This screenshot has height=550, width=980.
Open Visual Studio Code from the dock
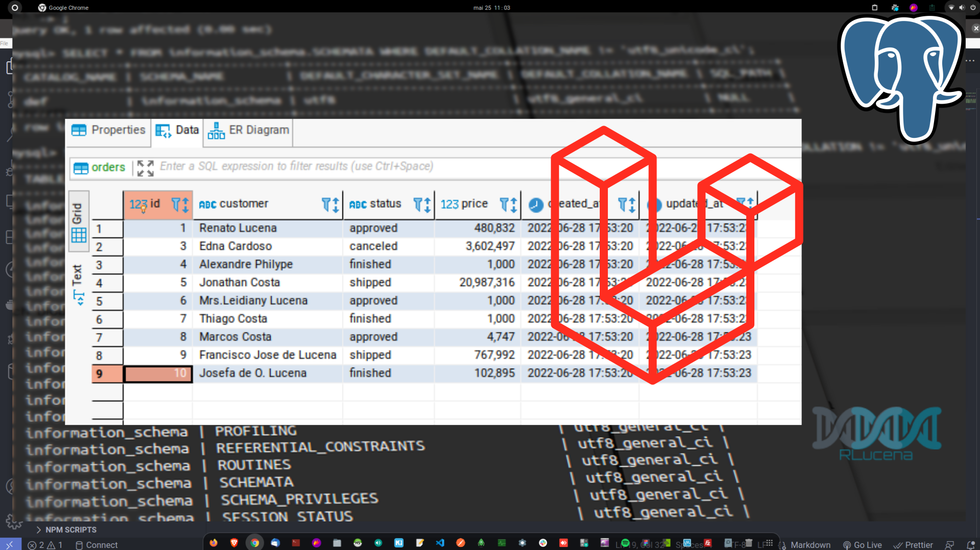[x=440, y=543]
